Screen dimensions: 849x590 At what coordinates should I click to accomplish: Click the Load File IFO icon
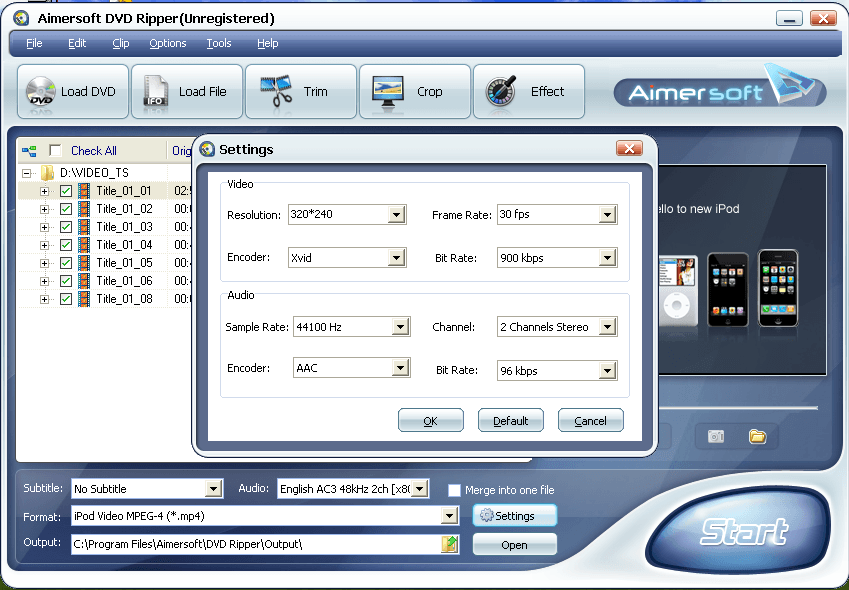coord(155,92)
